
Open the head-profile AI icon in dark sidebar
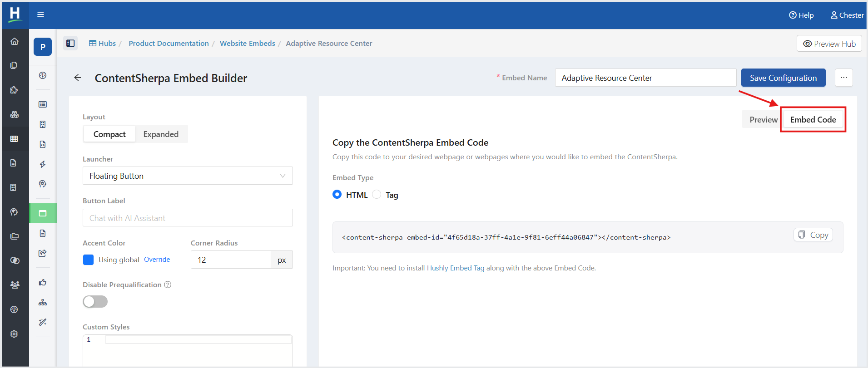pyautogui.click(x=14, y=212)
